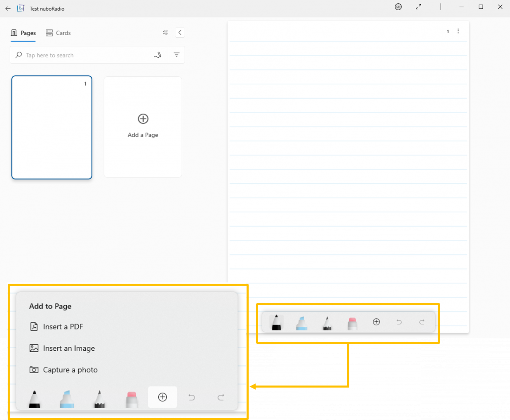
Task: Open the Add to Page plus icon
Action: pyautogui.click(x=376, y=322)
